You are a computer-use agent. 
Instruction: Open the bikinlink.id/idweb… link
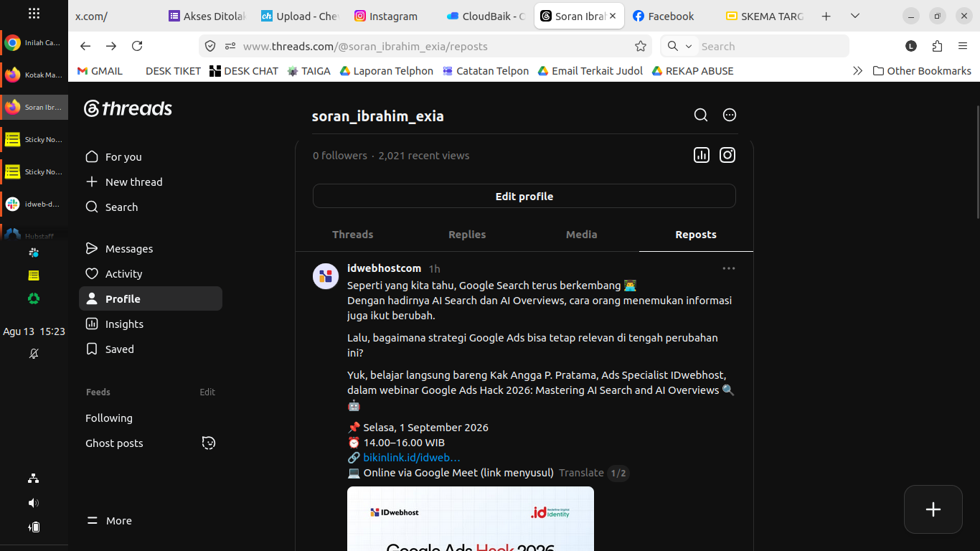click(x=412, y=458)
